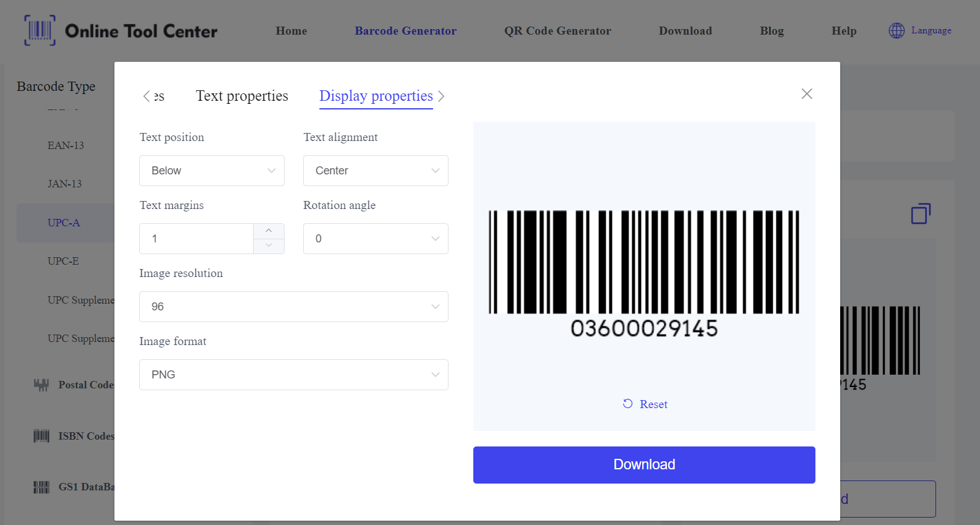Image resolution: width=980 pixels, height=525 pixels.
Task: Click the Reset link under the barcode
Action: (x=653, y=404)
